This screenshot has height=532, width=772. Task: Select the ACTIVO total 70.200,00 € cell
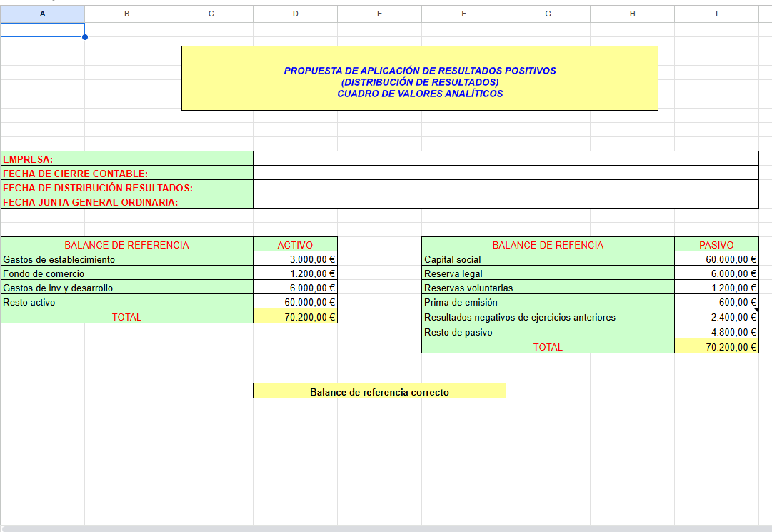pos(295,317)
